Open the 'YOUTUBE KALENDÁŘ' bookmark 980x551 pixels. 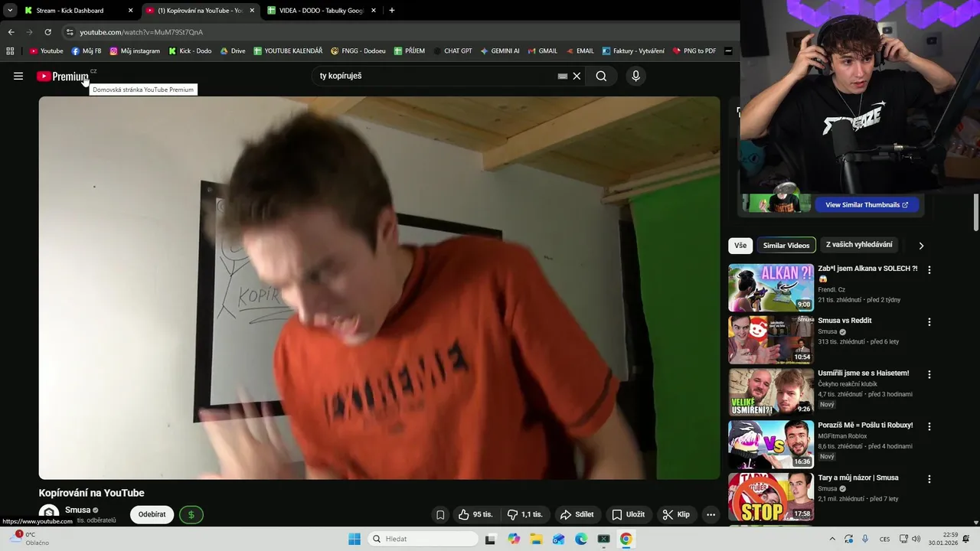tap(288, 51)
